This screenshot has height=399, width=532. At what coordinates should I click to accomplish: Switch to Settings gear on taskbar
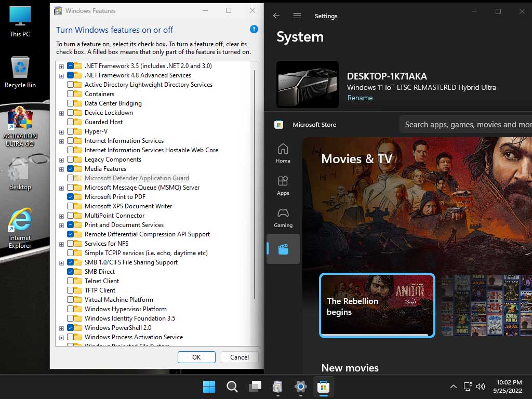pos(301,387)
